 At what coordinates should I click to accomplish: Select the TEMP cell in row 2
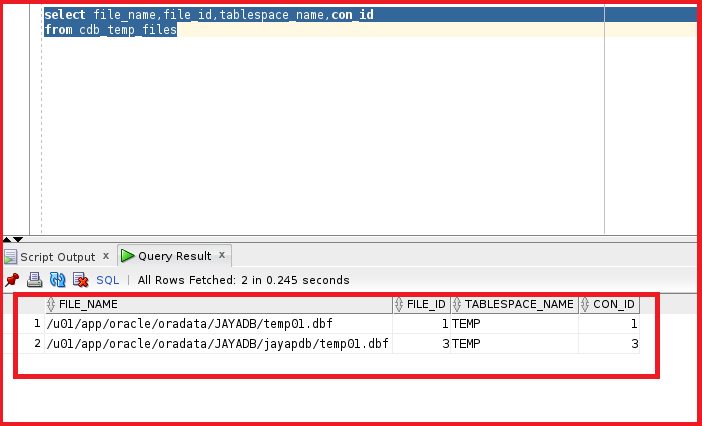click(514, 344)
